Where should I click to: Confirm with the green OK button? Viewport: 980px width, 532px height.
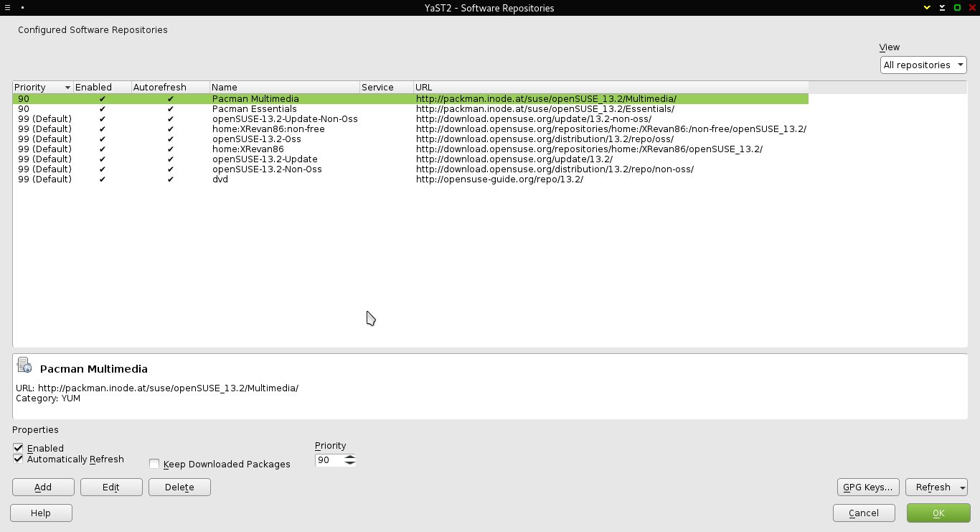(938, 513)
